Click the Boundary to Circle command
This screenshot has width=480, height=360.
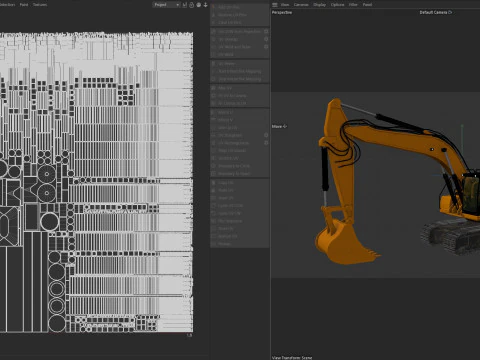pos(234,166)
